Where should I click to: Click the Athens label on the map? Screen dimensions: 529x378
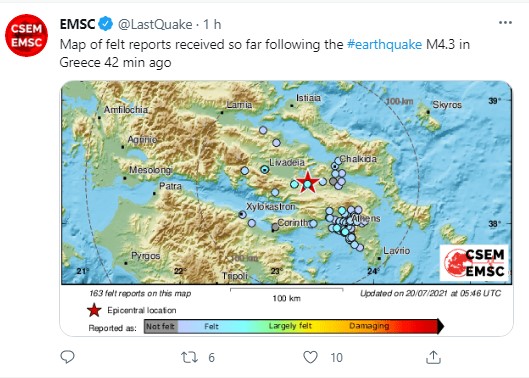pyautogui.click(x=366, y=219)
